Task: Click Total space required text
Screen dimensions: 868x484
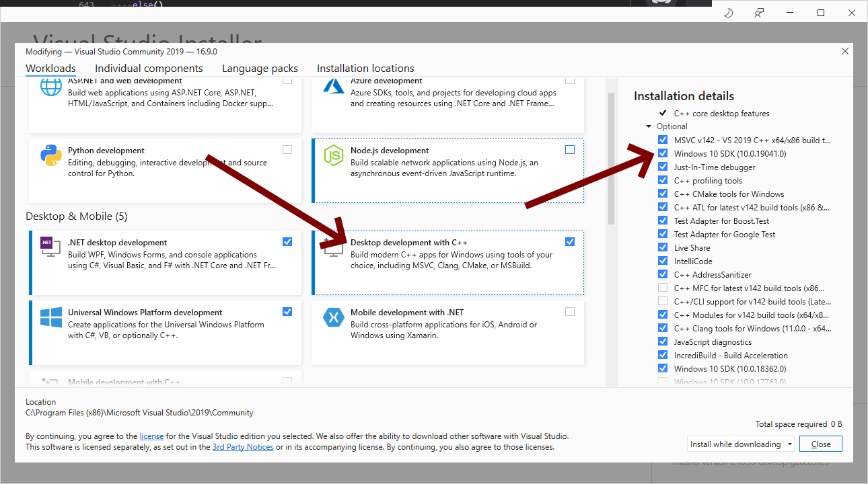Action: [799, 424]
